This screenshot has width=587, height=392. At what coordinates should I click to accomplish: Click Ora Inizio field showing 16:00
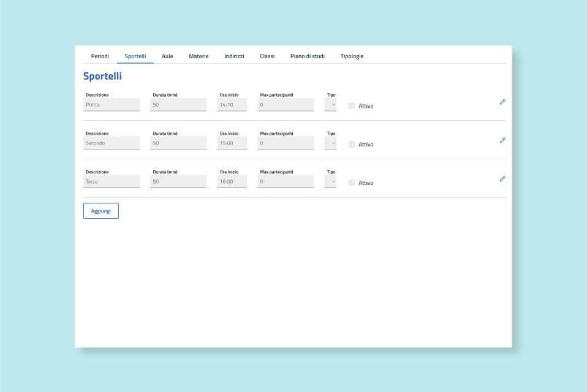click(232, 182)
